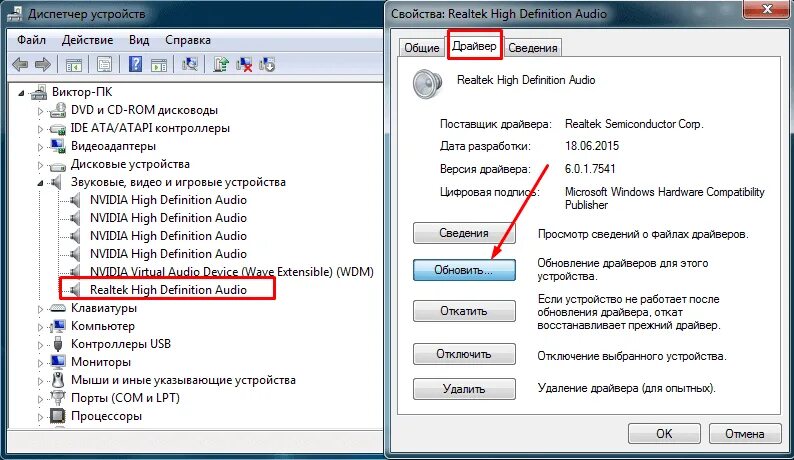Image resolution: width=794 pixels, height=460 pixels.
Task: Click Microsoft Windows Hardware Compatibility Publisher text
Action: click(x=664, y=198)
